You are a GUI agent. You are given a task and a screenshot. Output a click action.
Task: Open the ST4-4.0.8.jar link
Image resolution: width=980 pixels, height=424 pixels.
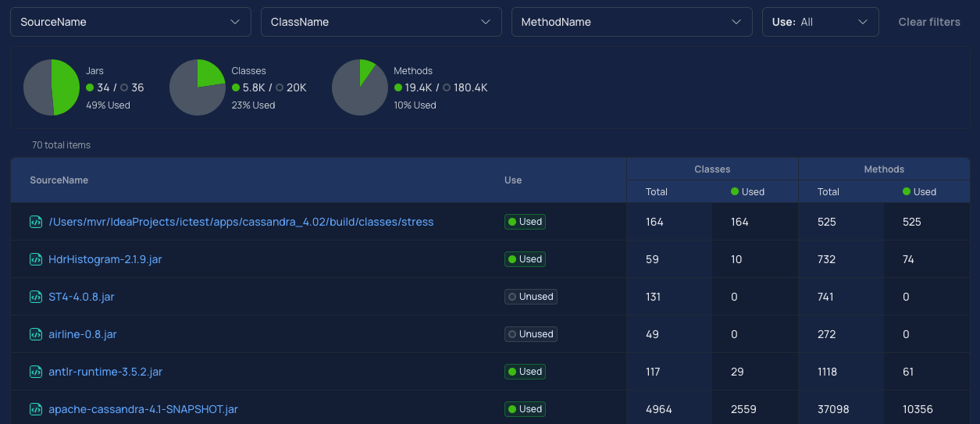81,297
